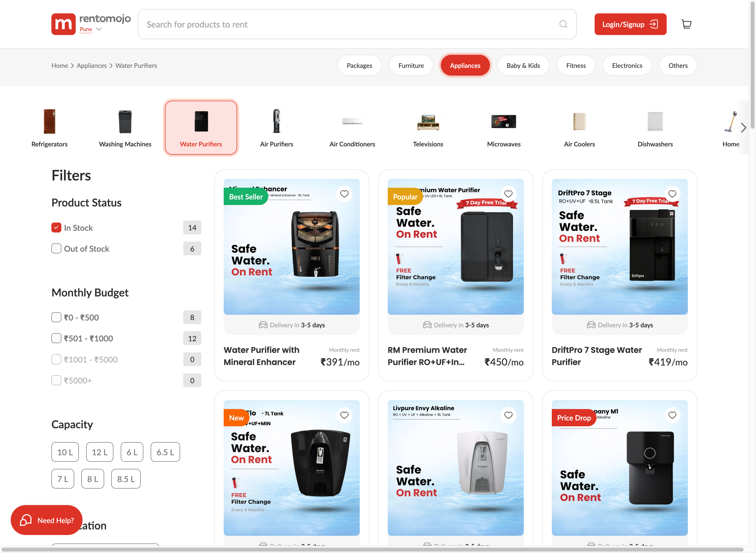The width and height of the screenshot is (756, 553).
Task: Switch to the Others tab
Action: tap(678, 66)
